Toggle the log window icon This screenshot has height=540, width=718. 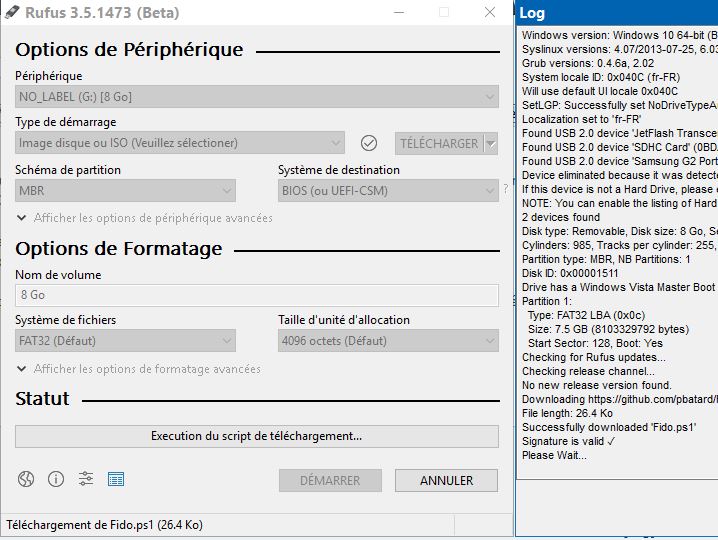click(x=116, y=480)
